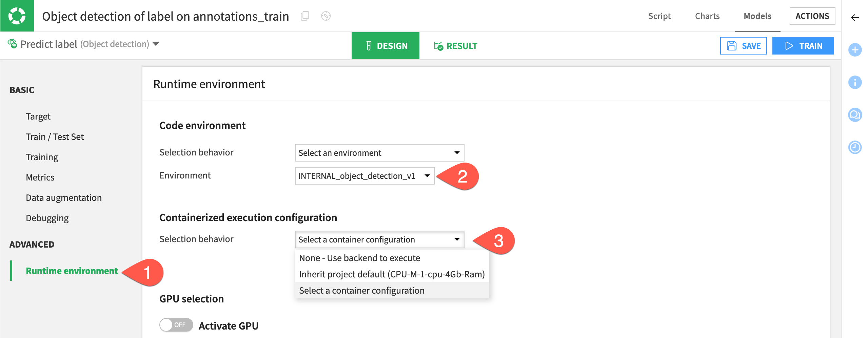Go to Data augmentation settings

point(64,198)
